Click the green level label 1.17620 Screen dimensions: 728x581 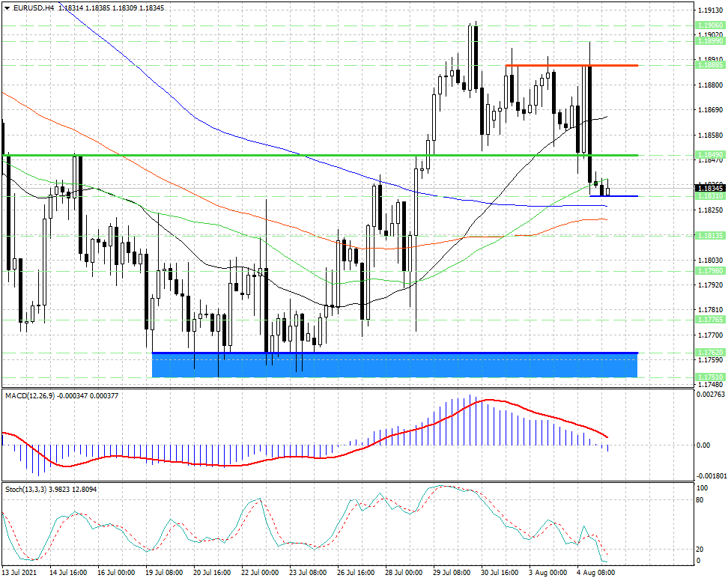710,353
